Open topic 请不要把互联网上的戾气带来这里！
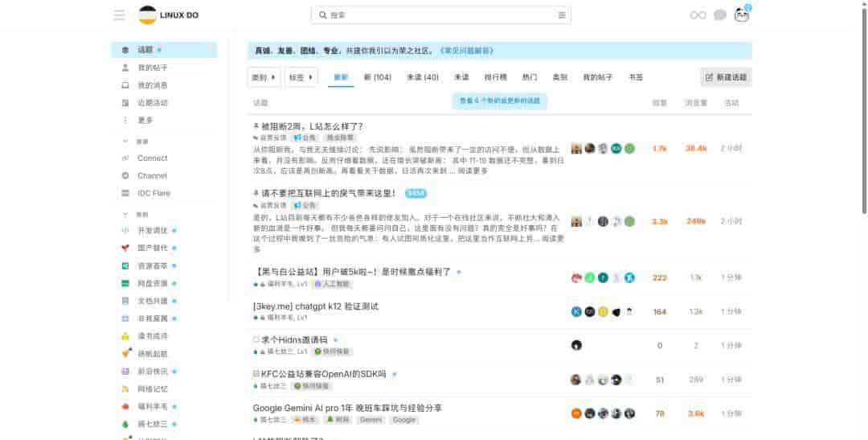The height and width of the screenshot is (440, 868). pyautogui.click(x=329, y=193)
